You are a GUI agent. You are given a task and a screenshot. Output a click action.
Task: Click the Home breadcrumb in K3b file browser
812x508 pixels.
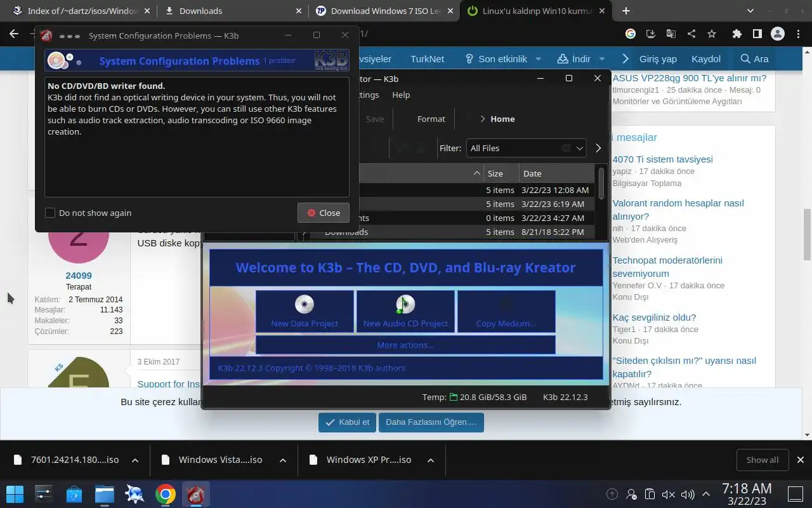[502, 119]
